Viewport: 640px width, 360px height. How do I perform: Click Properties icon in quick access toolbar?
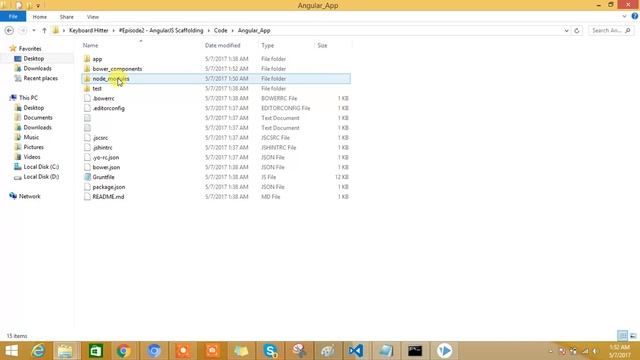click(x=19, y=5)
